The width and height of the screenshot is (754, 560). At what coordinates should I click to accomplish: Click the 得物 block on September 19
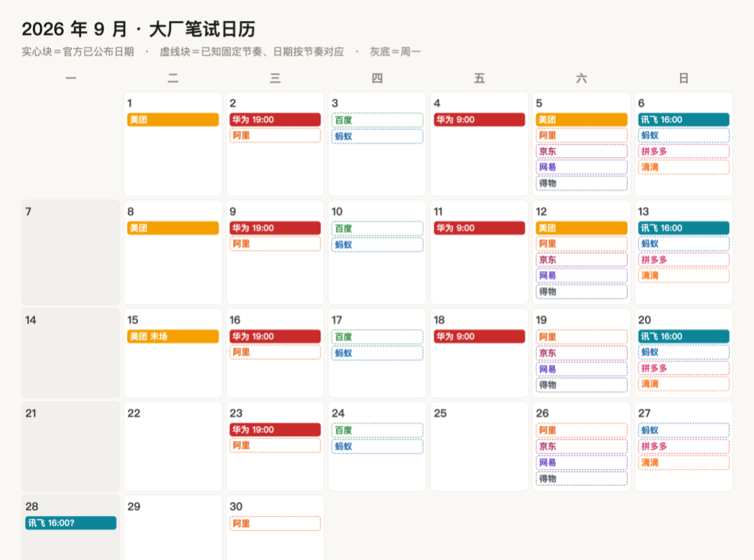click(582, 385)
